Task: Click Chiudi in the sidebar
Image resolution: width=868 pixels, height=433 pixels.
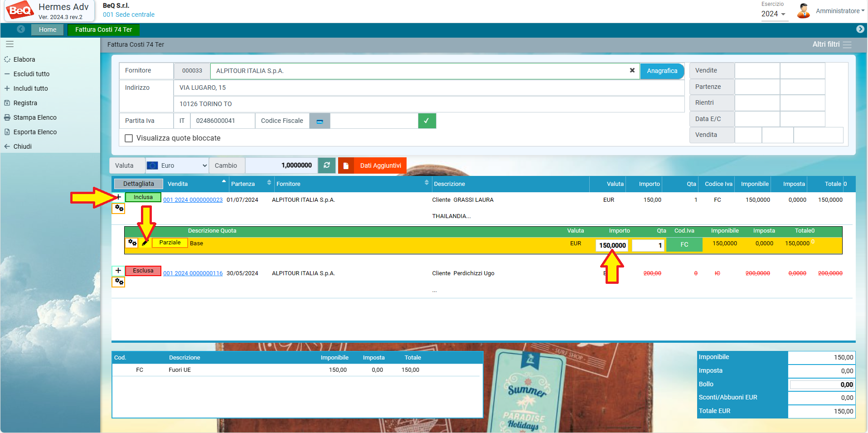Action: coord(22,146)
